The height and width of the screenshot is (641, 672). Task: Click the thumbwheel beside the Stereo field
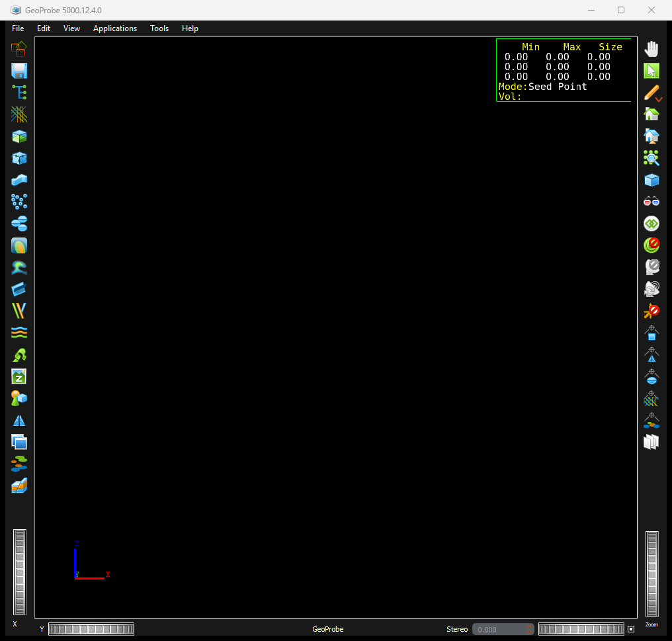pyautogui.click(x=581, y=629)
